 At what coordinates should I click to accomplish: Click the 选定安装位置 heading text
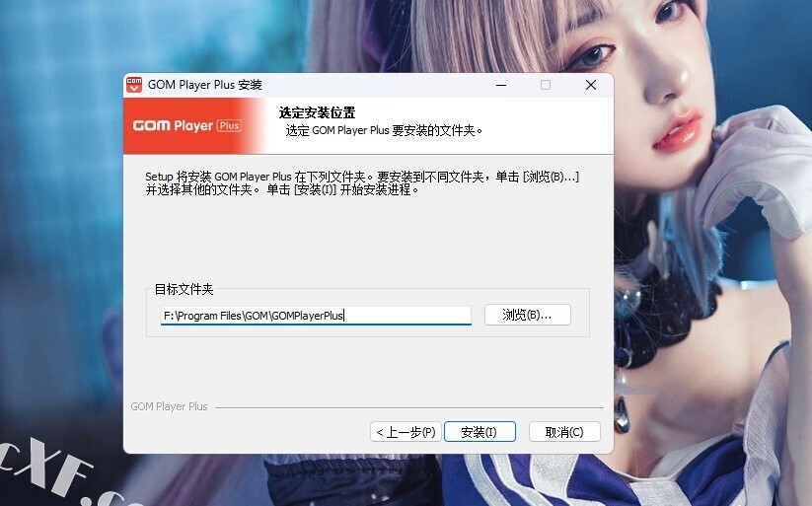[317, 112]
